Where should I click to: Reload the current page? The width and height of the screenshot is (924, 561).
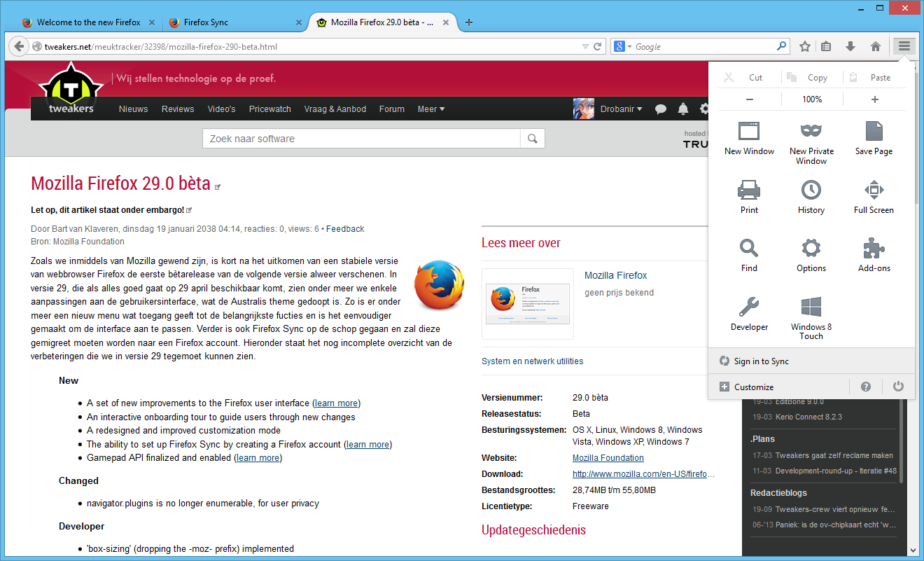[598, 47]
